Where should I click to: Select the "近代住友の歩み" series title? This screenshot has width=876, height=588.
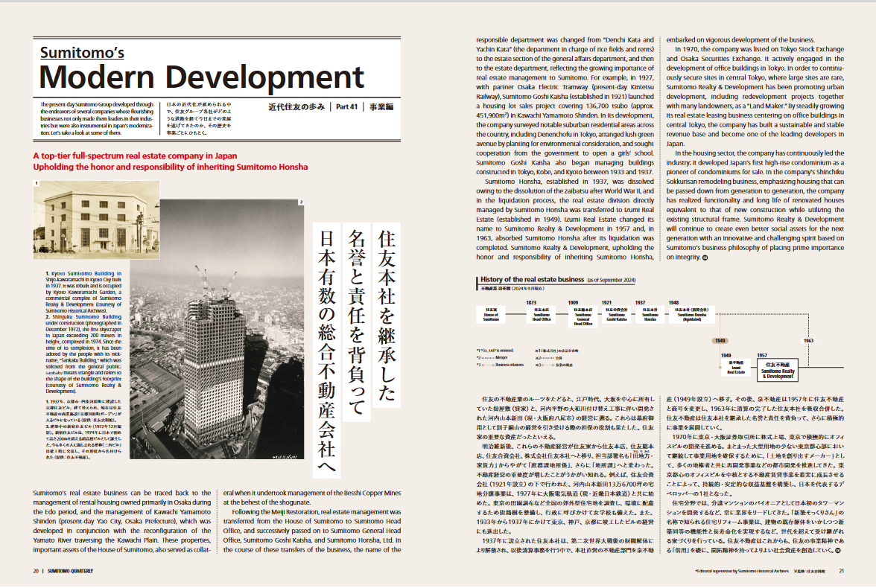(x=296, y=106)
